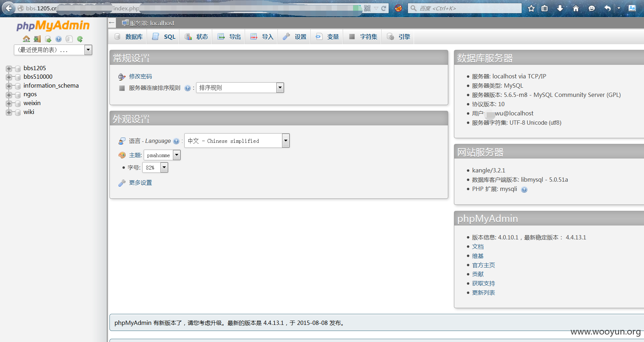Open the 中文 - Chinese simplified language dropdown
644x342 pixels.
click(237, 141)
